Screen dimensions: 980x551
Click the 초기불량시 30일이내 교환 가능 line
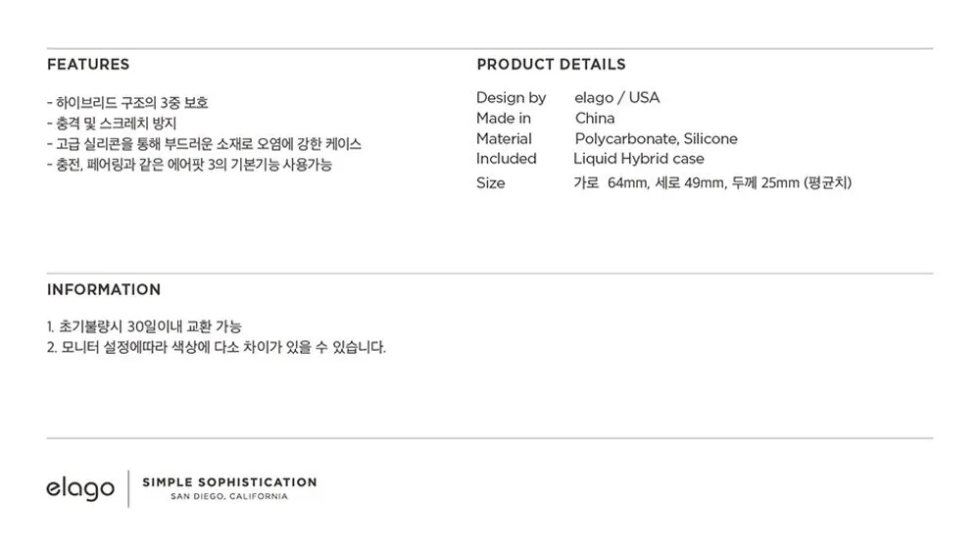144,326
